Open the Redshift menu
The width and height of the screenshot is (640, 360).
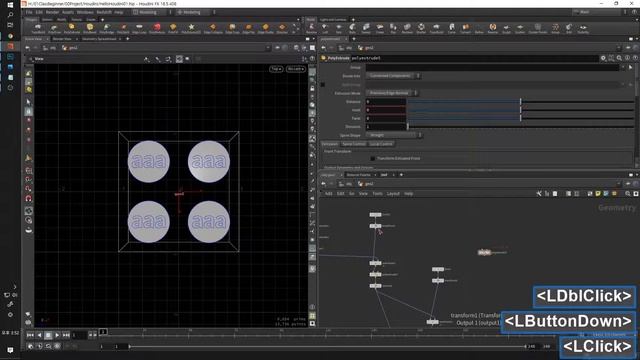click(x=104, y=12)
